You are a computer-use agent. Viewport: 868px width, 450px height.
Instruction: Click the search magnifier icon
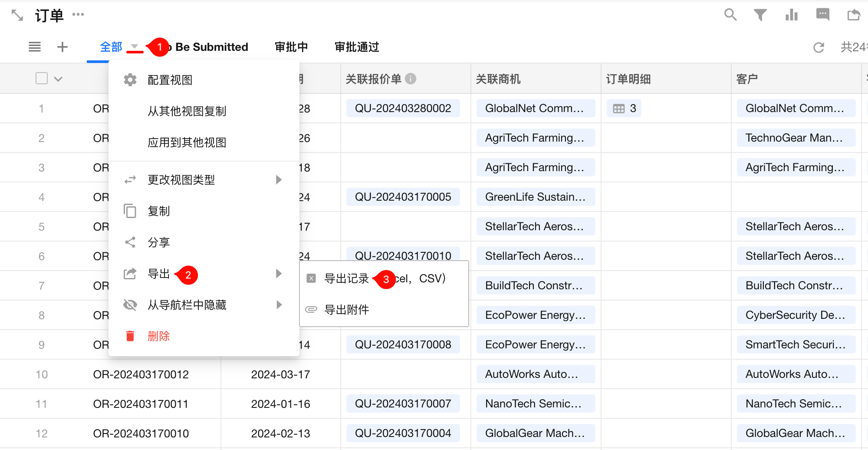pos(730,15)
